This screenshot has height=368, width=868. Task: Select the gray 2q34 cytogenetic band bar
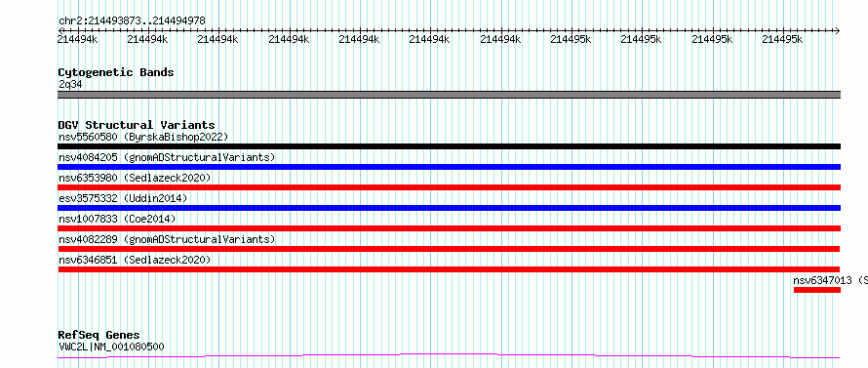tap(449, 95)
